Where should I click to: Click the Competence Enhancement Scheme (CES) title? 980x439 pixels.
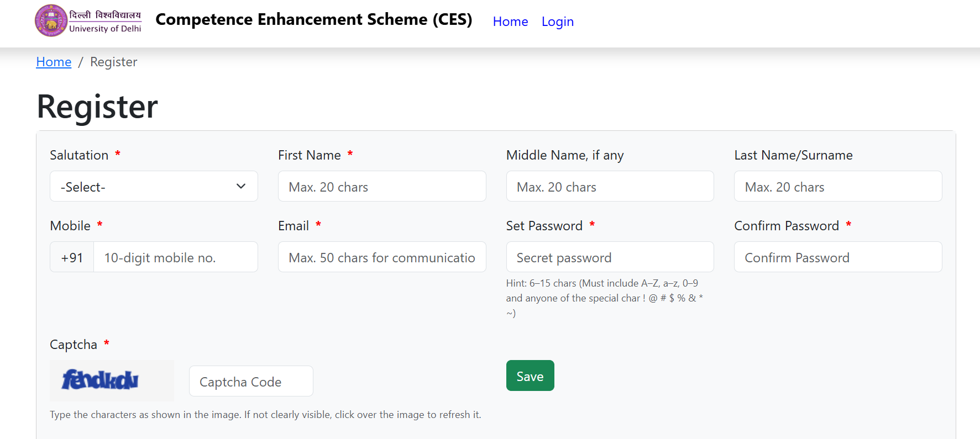point(313,20)
